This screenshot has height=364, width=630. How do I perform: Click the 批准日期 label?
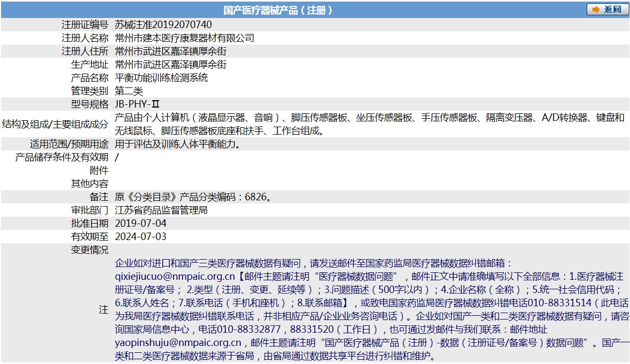[90, 223]
